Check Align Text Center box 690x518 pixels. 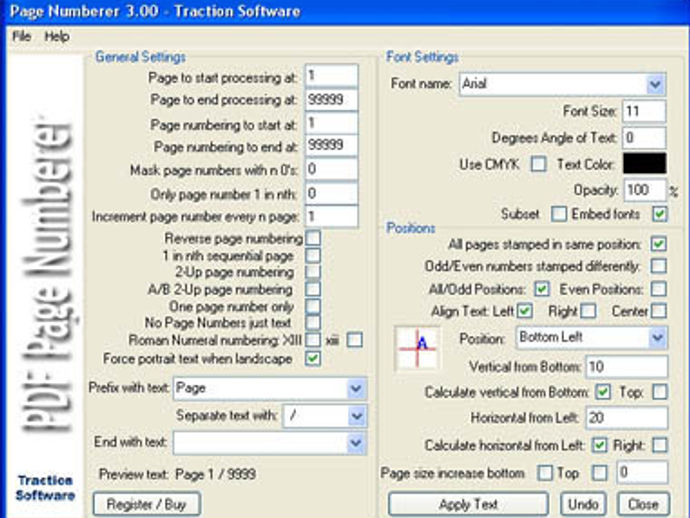[x=659, y=311]
